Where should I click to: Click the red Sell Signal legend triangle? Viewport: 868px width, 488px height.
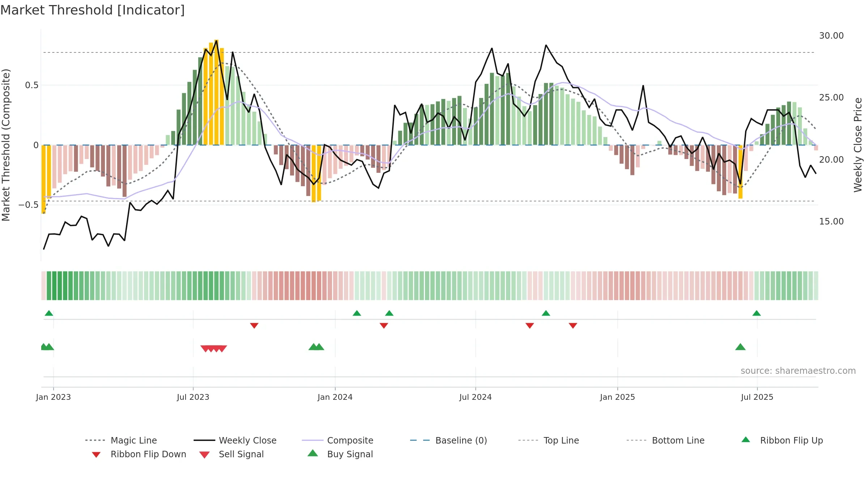click(205, 455)
